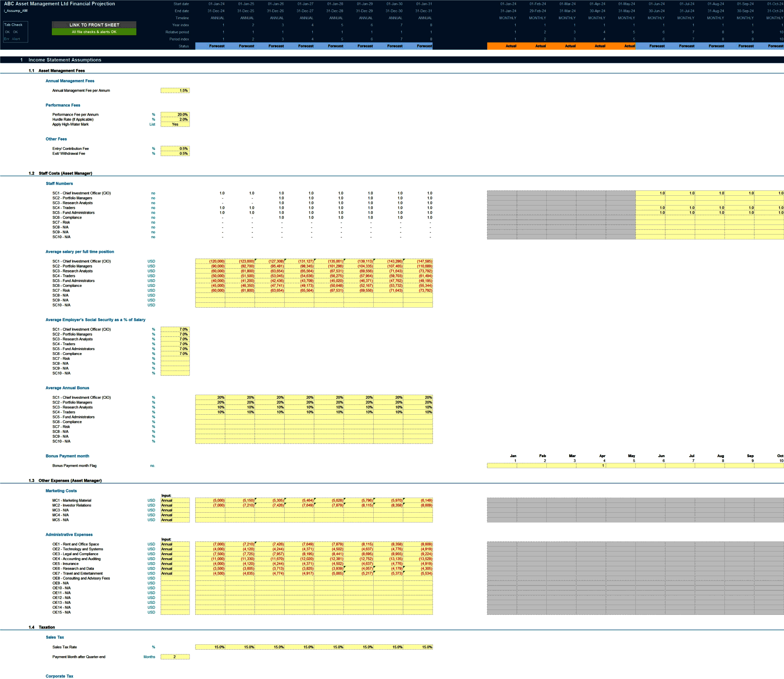Click the '1.4 Taxation' heading
The height and width of the screenshot is (679, 784).
[x=42, y=627]
